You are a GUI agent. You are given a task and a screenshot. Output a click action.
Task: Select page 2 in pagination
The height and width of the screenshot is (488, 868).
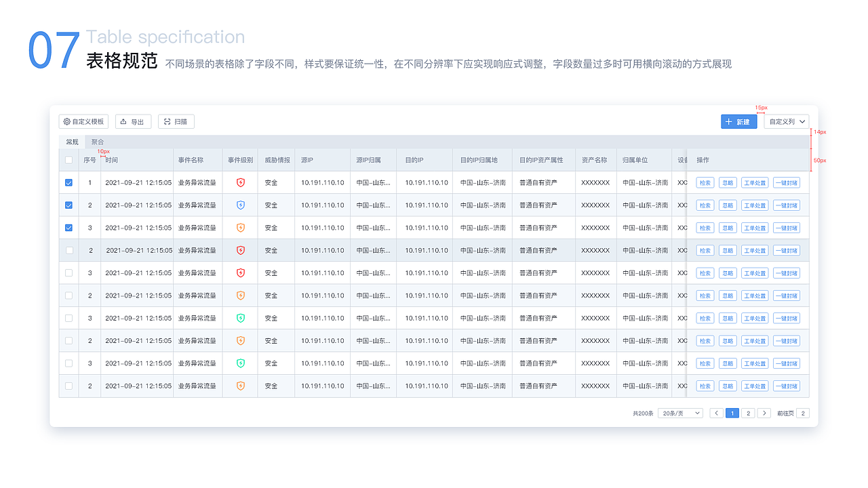[x=748, y=413]
